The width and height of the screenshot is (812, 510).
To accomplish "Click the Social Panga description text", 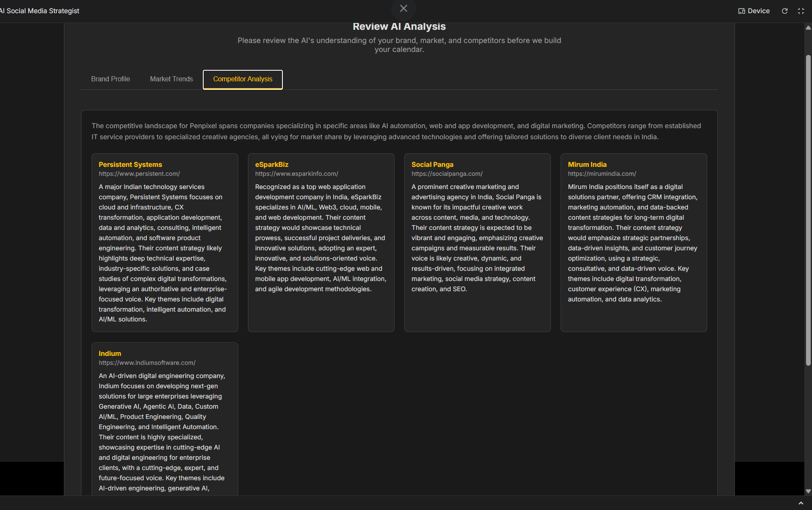I will click(477, 238).
